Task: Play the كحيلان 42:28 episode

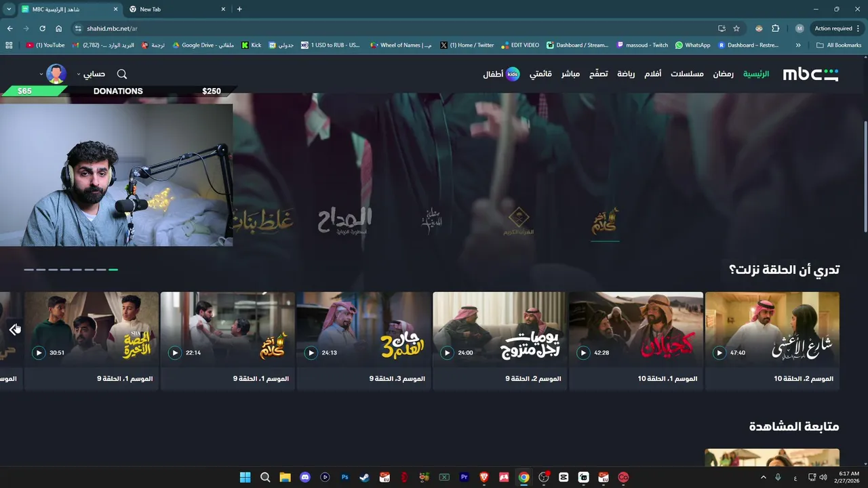Action: click(x=583, y=352)
